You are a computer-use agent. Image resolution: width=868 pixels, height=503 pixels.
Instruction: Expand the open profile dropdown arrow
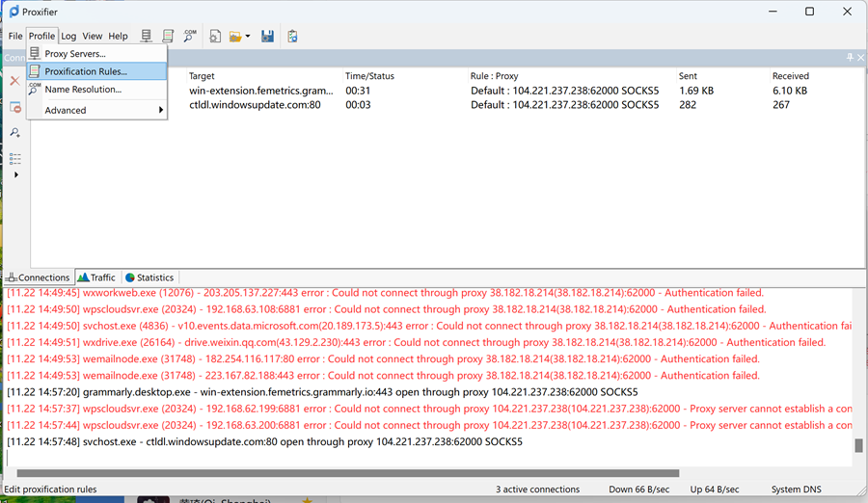click(x=248, y=37)
